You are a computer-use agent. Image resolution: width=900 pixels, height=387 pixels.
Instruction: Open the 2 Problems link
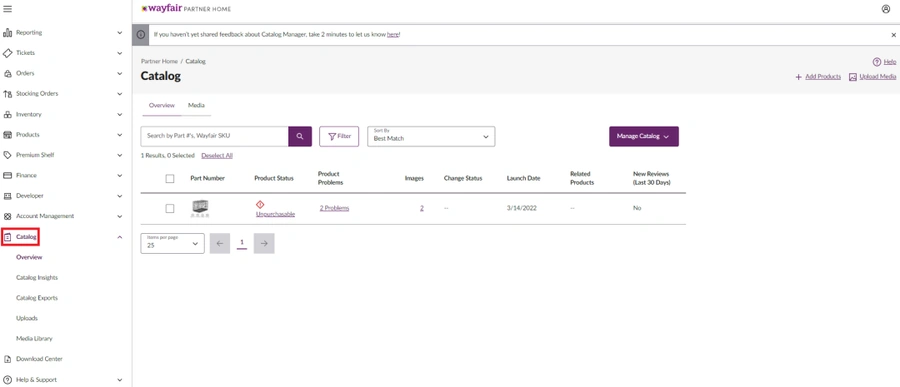point(334,208)
